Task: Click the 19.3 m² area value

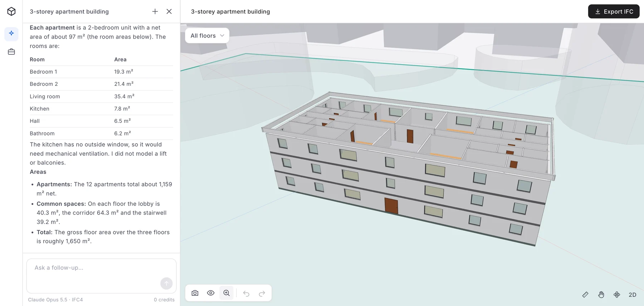Action: click(x=124, y=72)
